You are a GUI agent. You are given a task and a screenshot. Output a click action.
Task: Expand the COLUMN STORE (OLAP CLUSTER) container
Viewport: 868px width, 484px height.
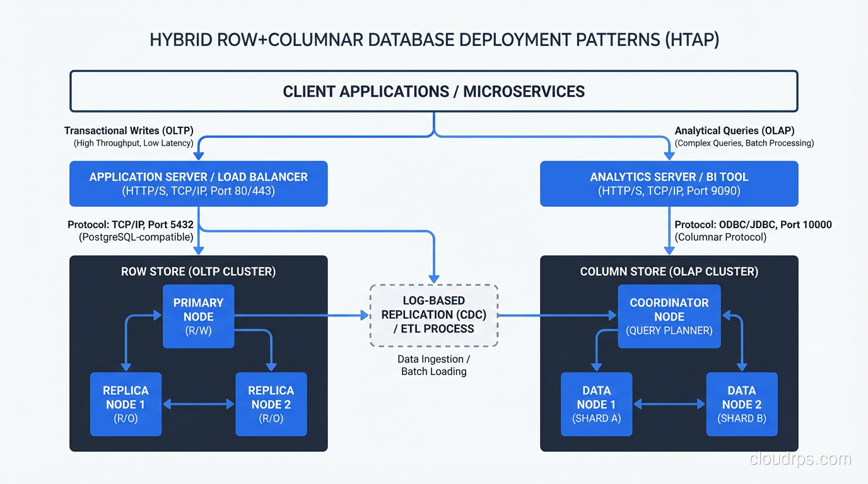pos(669,272)
